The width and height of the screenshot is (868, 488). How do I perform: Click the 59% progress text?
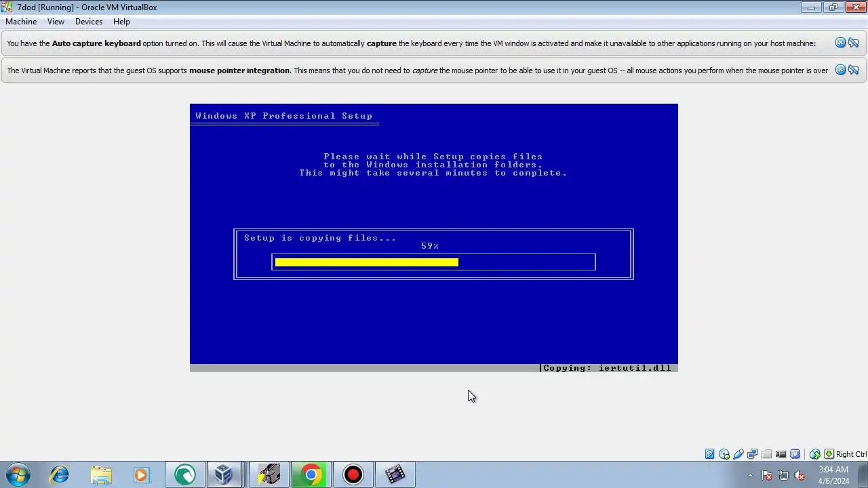coord(430,246)
